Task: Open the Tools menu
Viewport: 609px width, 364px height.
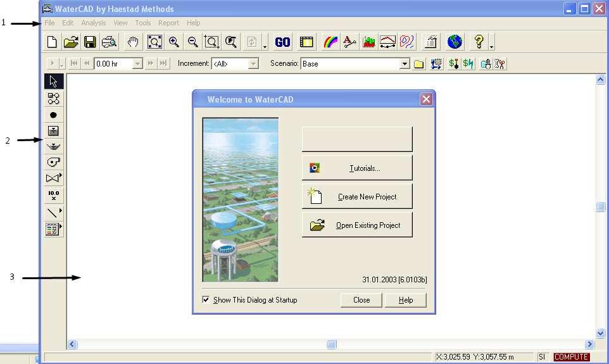Action: pos(143,23)
